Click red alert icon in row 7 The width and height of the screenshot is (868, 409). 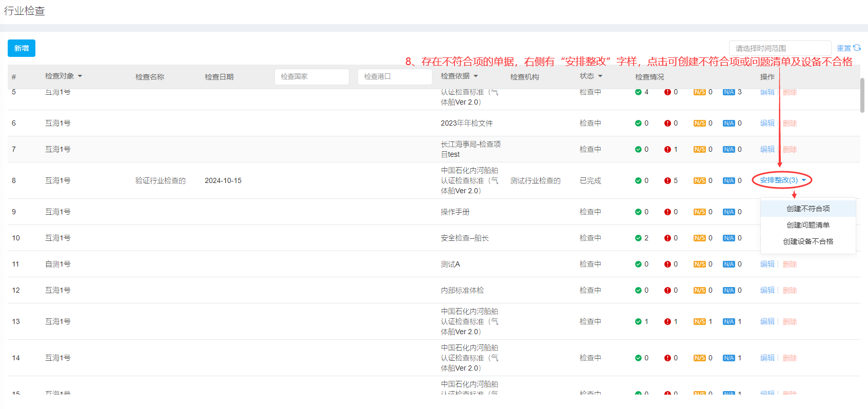[667, 149]
